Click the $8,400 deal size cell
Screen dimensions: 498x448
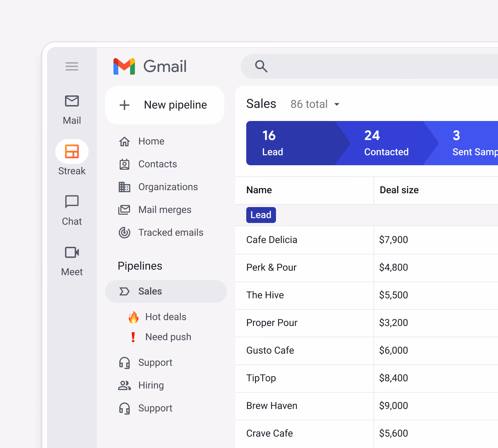pyautogui.click(x=436, y=378)
